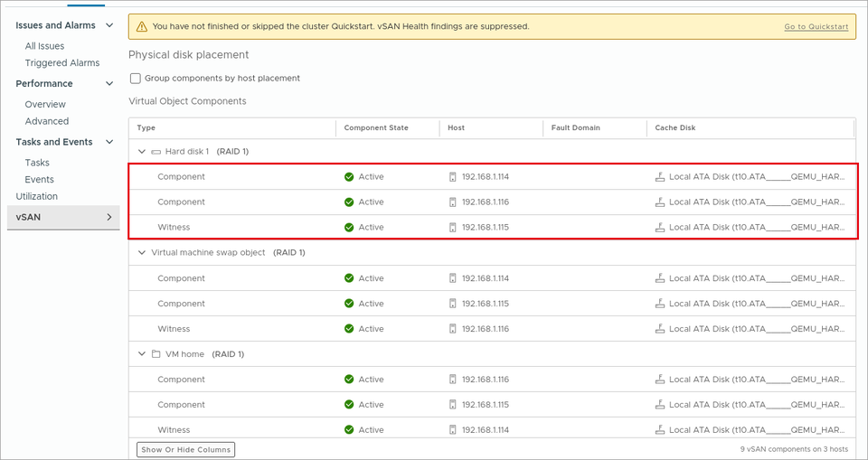Image resolution: width=868 pixels, height=460 pixels.
Task: Open Advanced performance in sidebar
Action: coord(46,121)
